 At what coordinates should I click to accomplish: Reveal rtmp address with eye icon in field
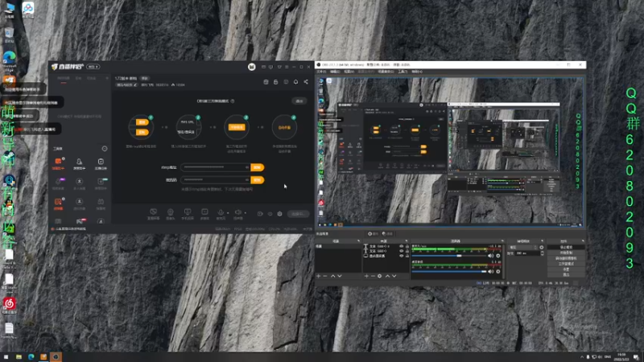tap(247, 167)
